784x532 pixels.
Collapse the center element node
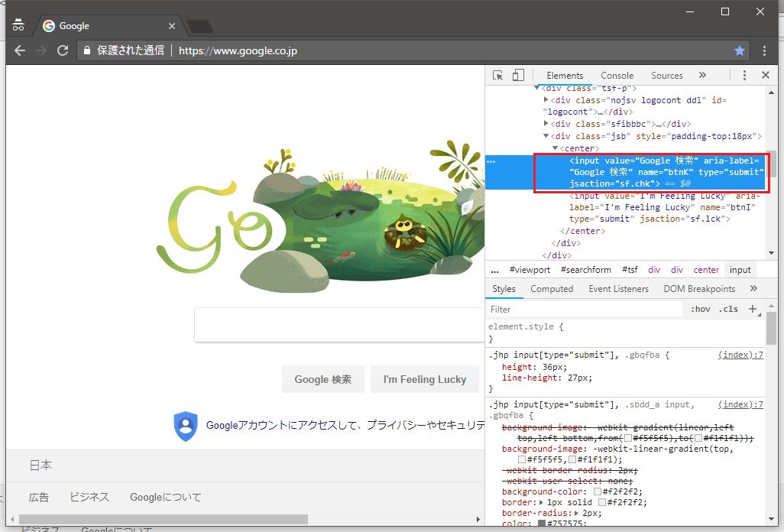click(x=555, y=148)
